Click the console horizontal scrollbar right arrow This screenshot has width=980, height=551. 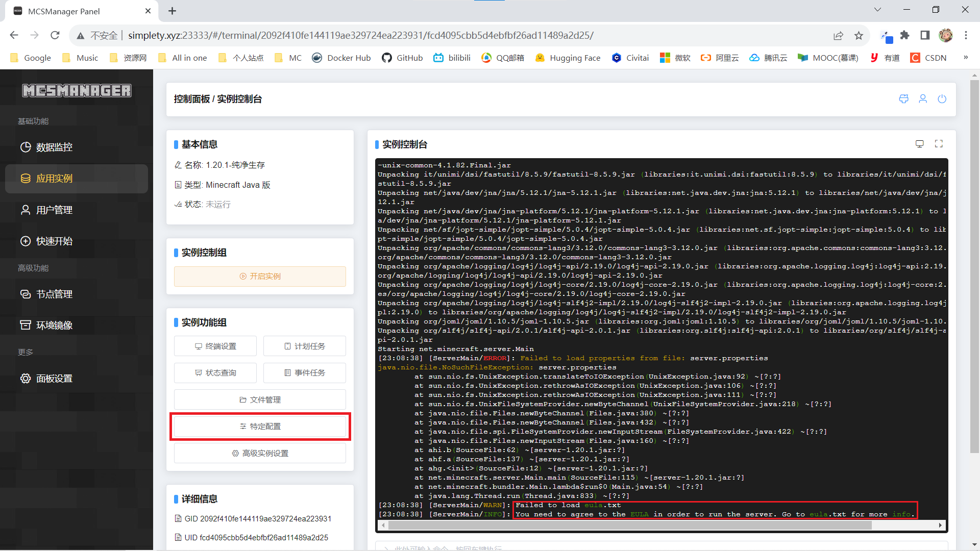(x=940, y=525)
